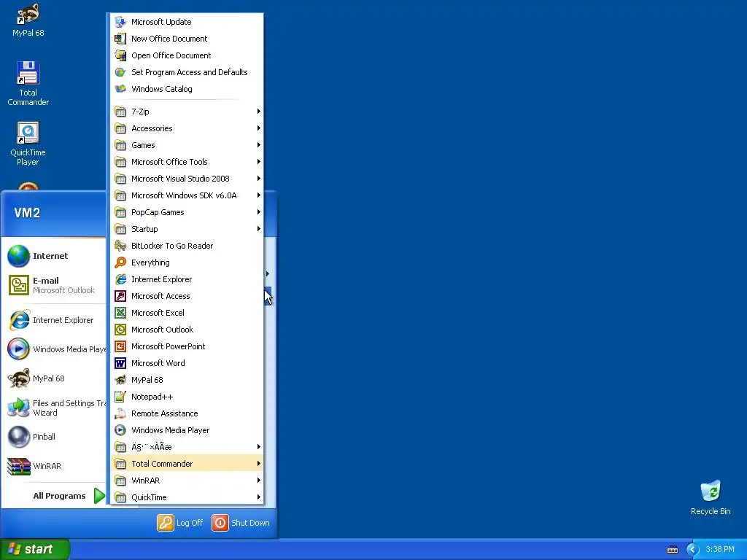747x560 pixels.
Task: Open Internet from the pinned Start list
Action: tap(55, 256)
